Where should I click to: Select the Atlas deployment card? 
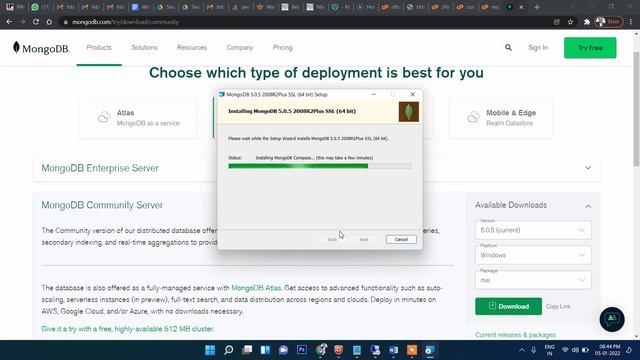pos(138,118)
